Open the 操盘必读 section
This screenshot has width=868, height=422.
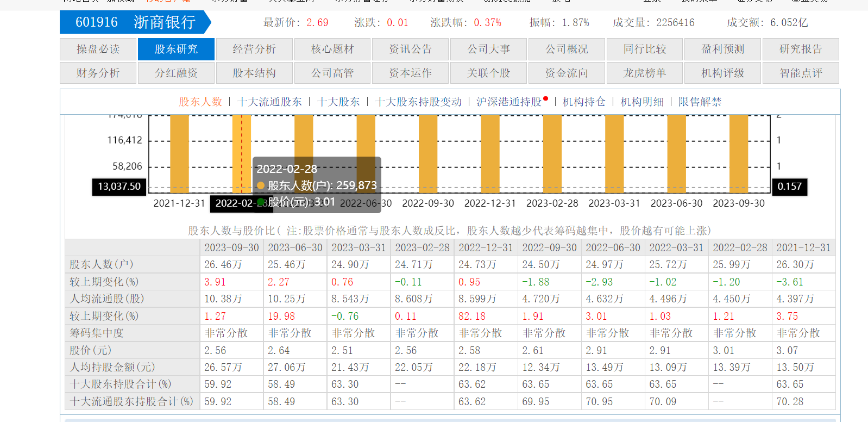(98, 49)
